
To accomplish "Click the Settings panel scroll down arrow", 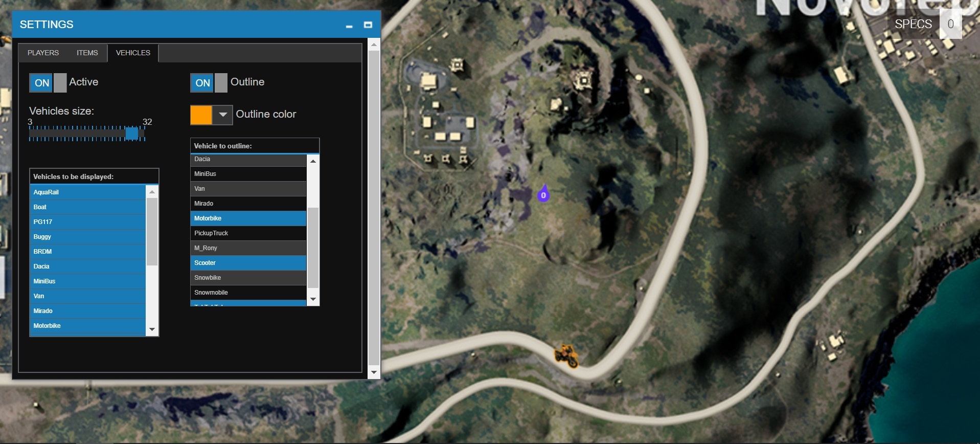I will tap(374, 372).
